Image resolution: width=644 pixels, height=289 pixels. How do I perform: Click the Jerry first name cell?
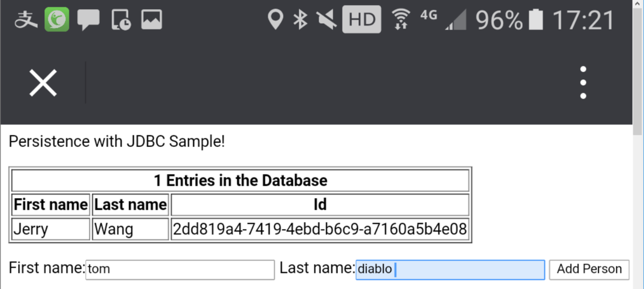pos(51,229)
